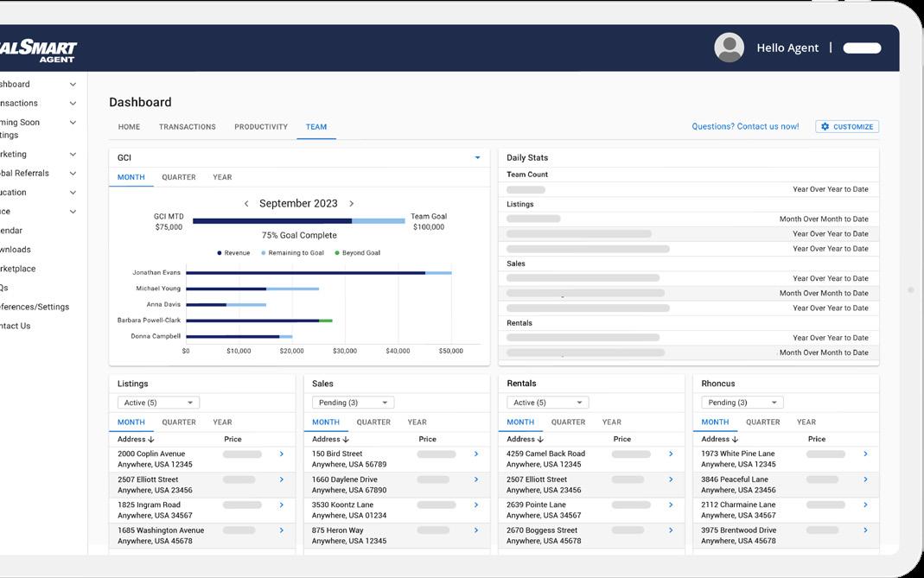Open arrow for 2507 Elliott Street in Rentals

671,480
